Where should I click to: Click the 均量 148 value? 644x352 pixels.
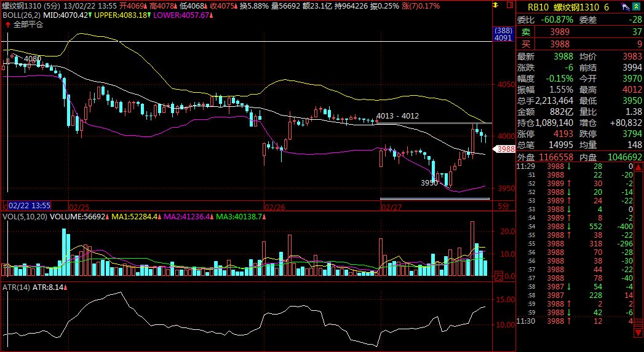tap(635, 145)
